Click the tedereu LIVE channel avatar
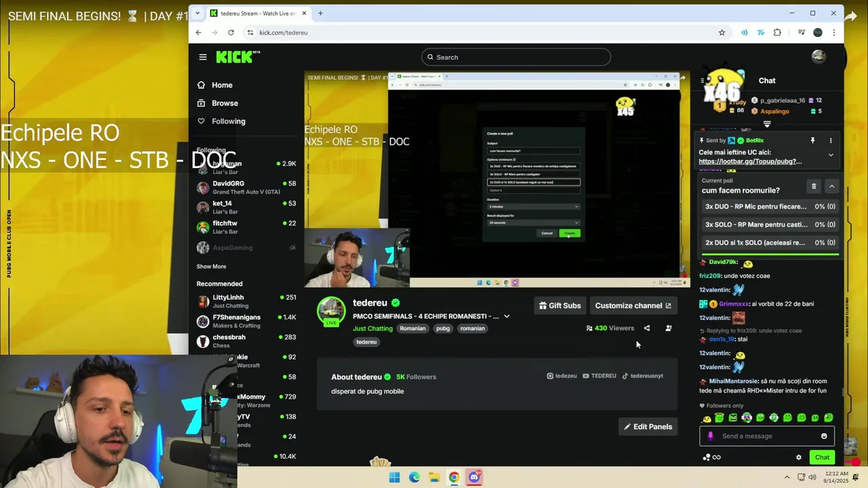The image size is (868, 488). coord(331,311)
